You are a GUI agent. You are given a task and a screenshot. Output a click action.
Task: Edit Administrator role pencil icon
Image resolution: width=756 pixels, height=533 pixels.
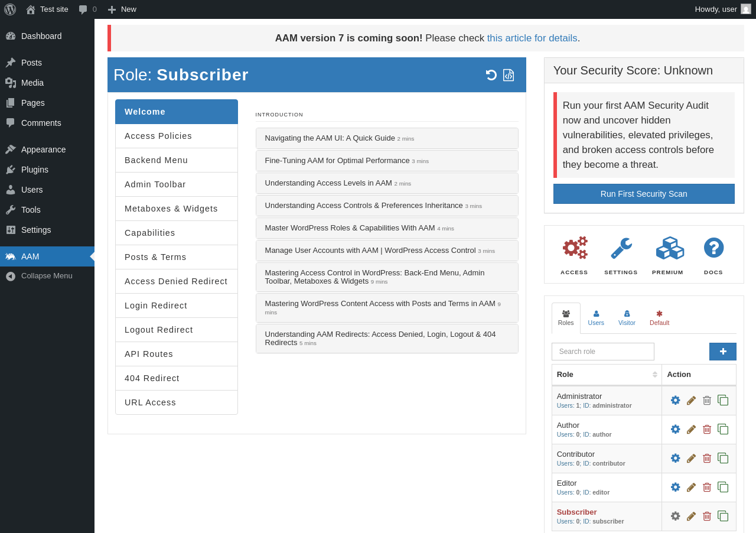click(x=691, y=400)
